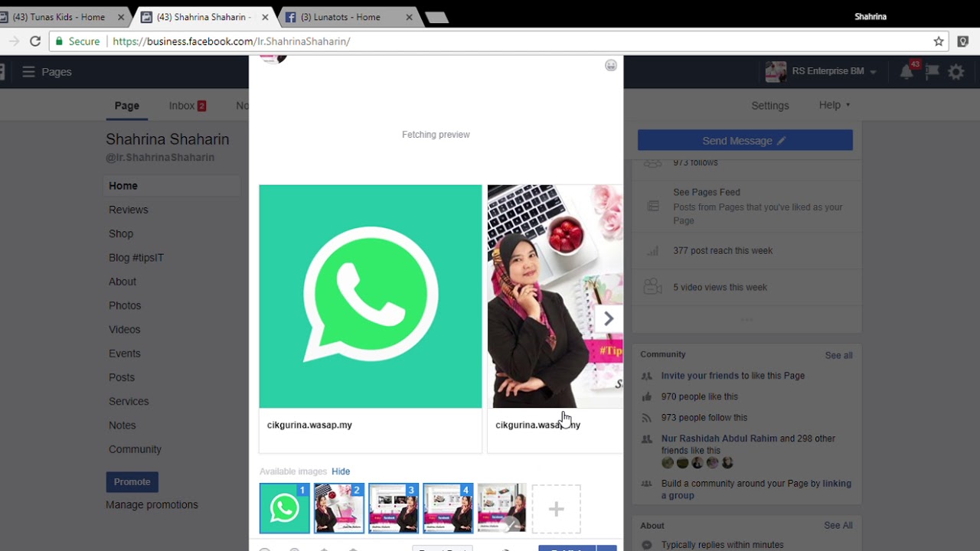Add a new image with the plus tile
980x551 pixels.
pos(557,509)
